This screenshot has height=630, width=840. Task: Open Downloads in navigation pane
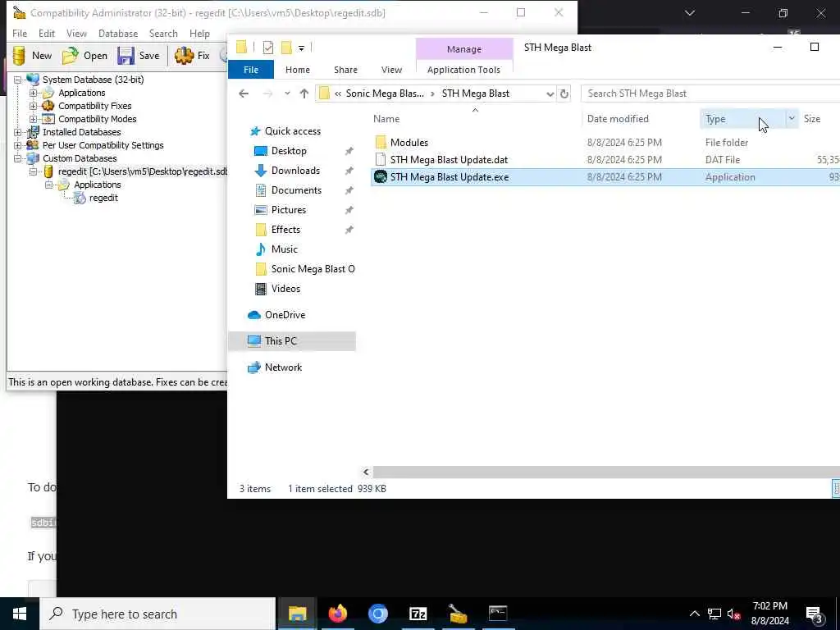pyautogui.click(x=295, y=171)
